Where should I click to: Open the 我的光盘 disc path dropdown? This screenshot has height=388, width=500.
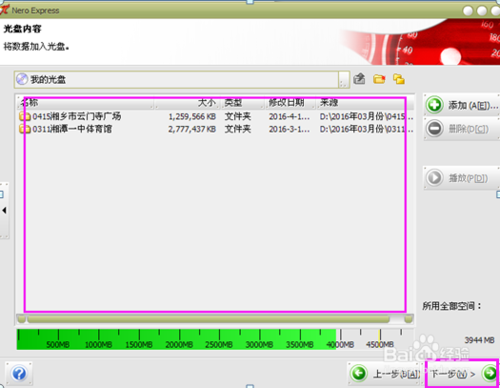(344, 80)
